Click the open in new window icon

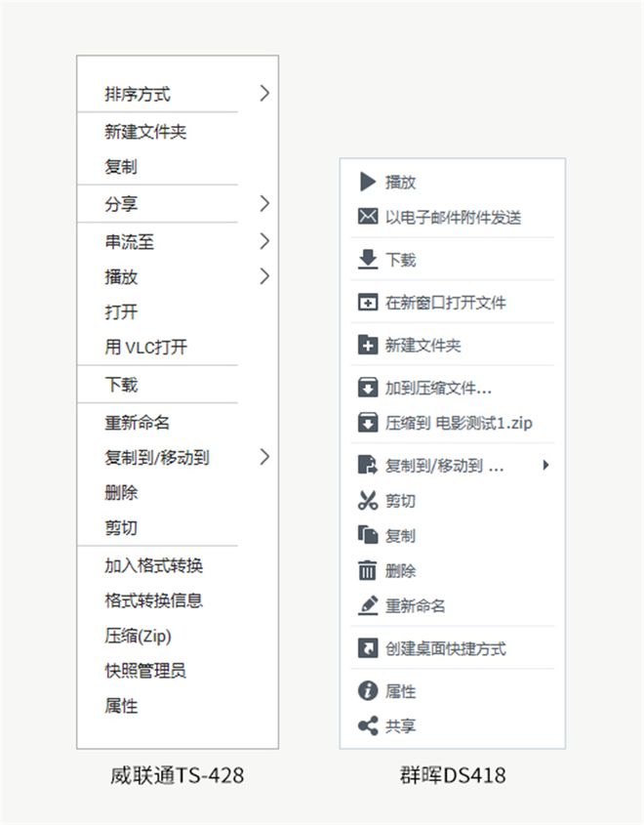368,303
